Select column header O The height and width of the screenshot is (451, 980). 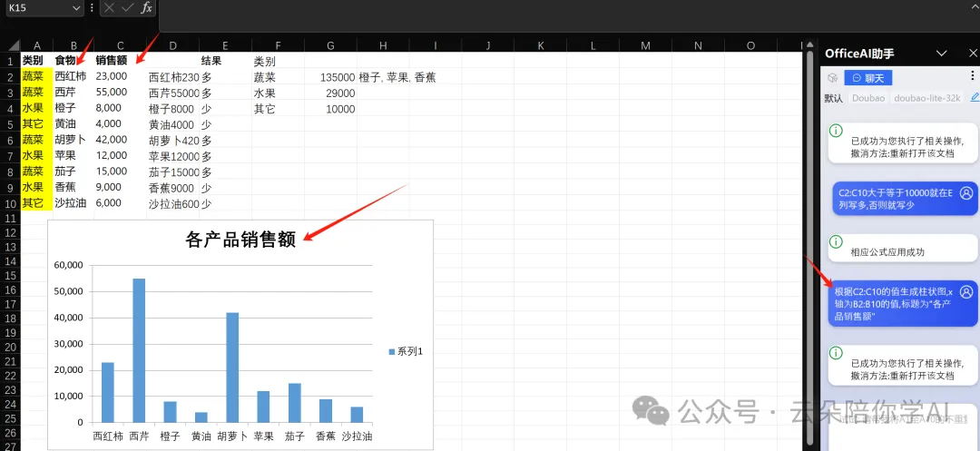tap(750, 45)
